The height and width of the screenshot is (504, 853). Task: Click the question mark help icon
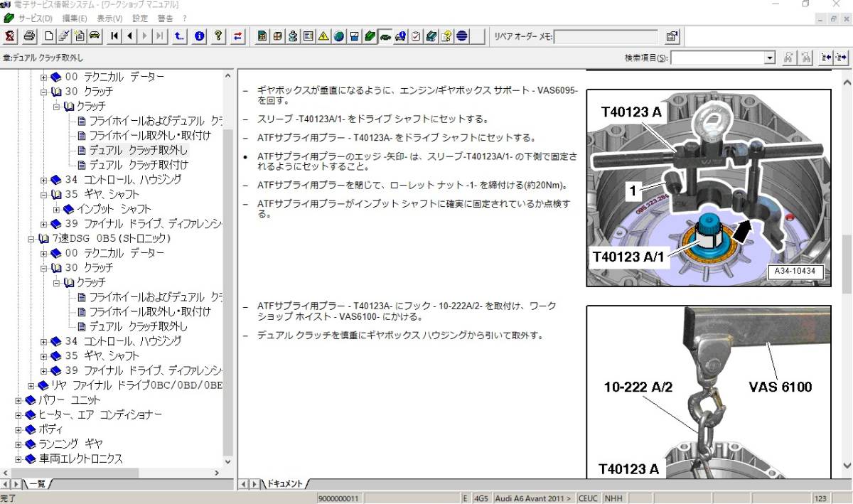click(218, 36)
